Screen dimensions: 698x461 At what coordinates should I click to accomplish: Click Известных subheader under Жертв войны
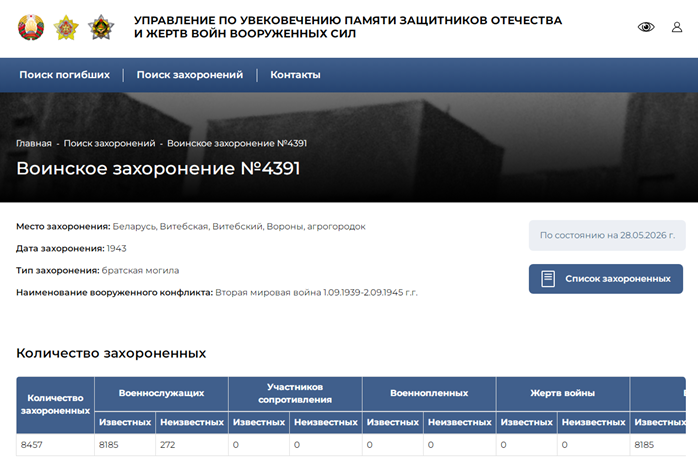tap(527, 422)
